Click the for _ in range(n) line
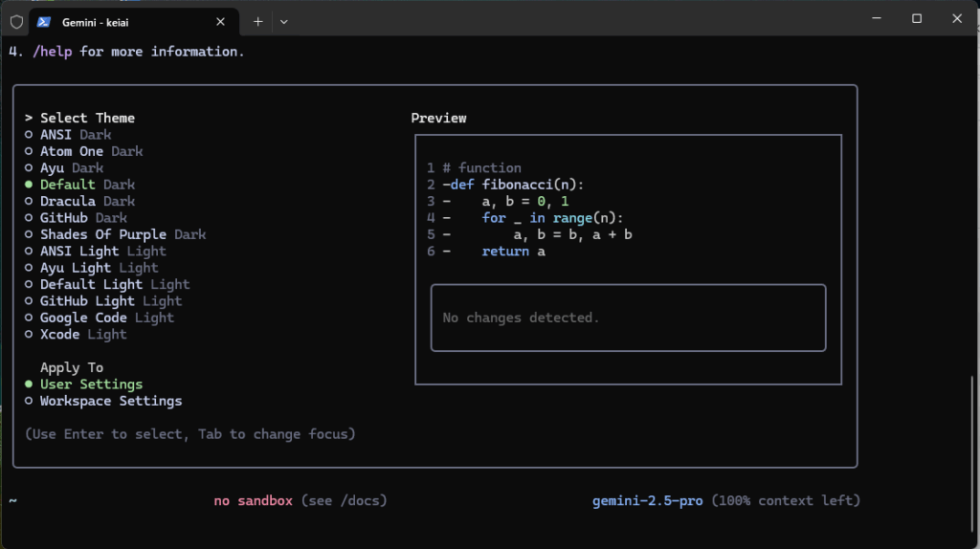This screenshot has width=980, height=549. click(x=552, y=218)
